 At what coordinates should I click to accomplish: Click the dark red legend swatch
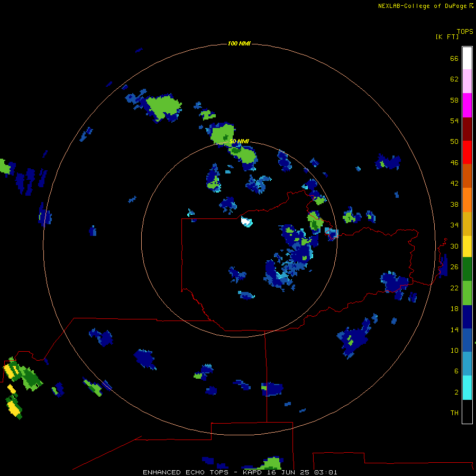(467, 129)
